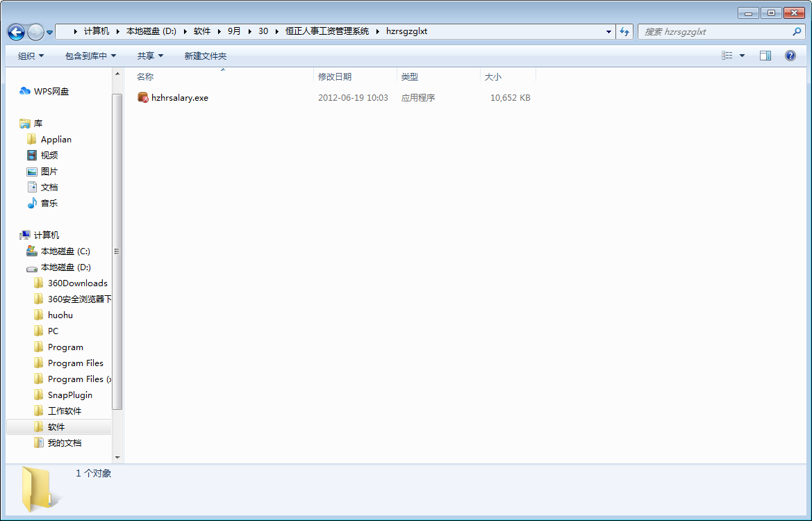Open the 图片 library
Image resolution: width=812 pixels, height=521 pixels.
(42, 171)
